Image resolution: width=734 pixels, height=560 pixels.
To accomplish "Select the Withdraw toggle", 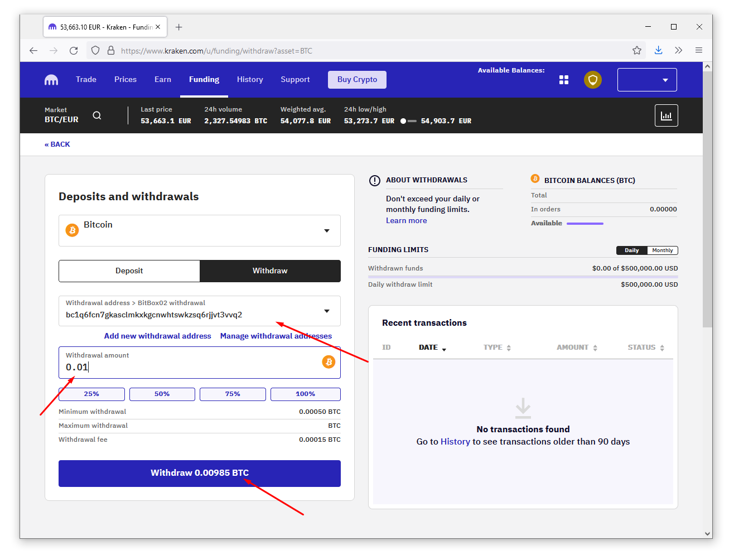I will pyautogui.click(x=270, y=271).
